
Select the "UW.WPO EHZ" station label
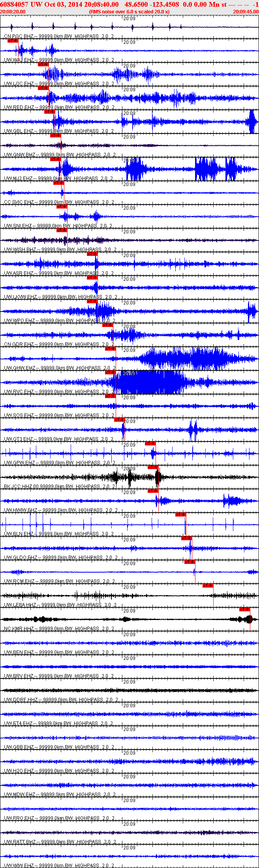[x=20, y=321]
